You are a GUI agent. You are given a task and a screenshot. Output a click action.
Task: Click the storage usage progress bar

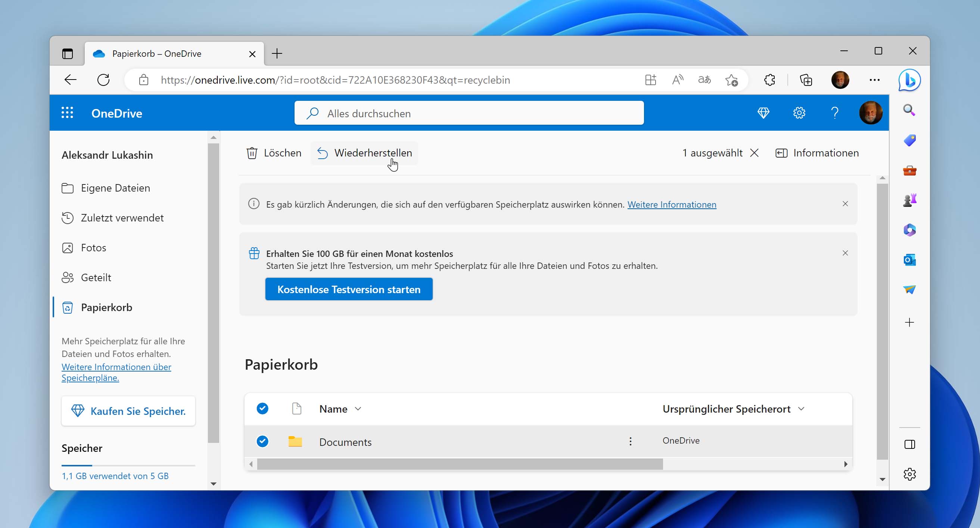click(128, 465)
